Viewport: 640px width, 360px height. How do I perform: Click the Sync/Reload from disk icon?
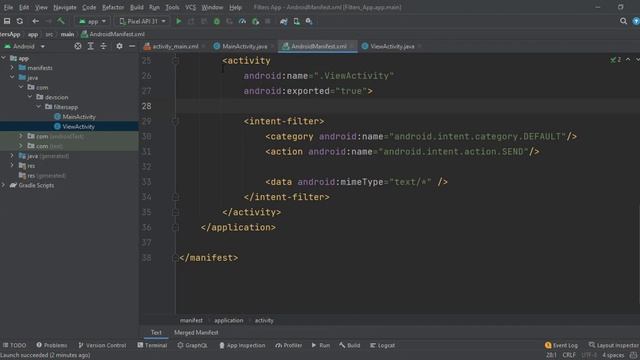(x=20, y=21)
